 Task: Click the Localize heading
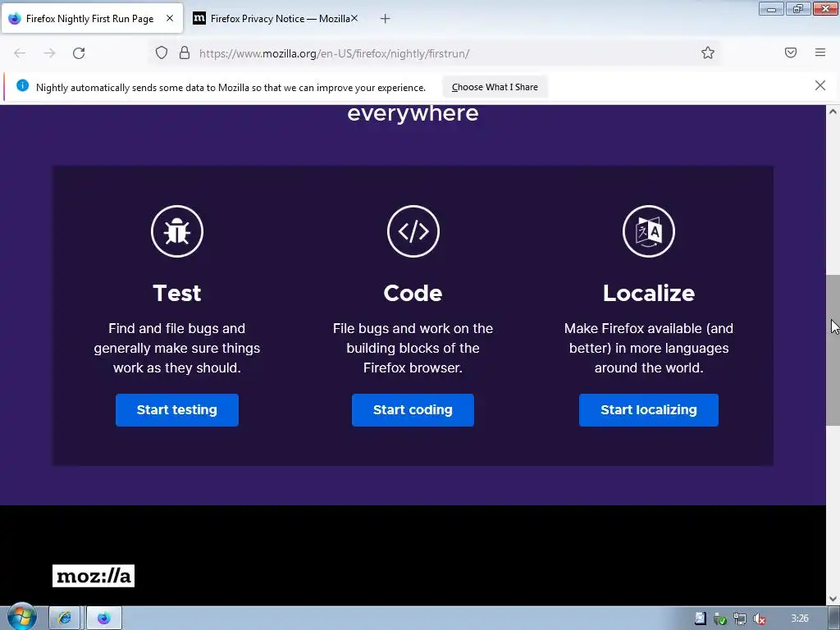[649, 293]
